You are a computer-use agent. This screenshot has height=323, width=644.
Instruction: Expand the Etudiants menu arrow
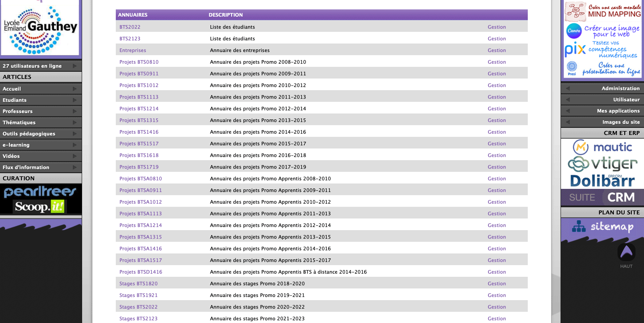click(x=74, y=100)
